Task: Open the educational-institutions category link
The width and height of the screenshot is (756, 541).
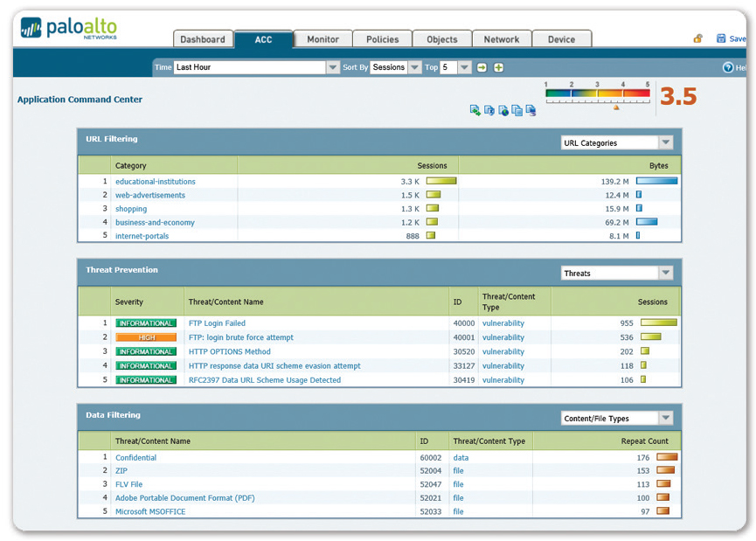Action: (156, 182)
